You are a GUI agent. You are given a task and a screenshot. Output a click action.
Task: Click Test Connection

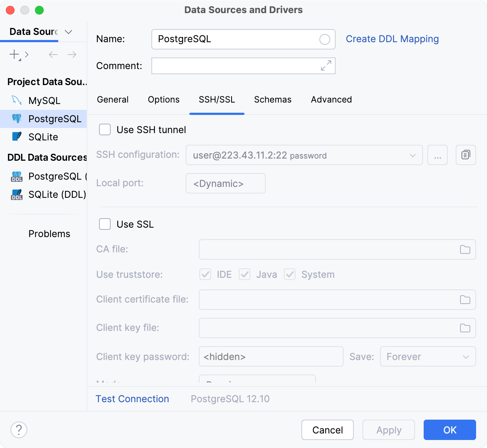[132, 399]
